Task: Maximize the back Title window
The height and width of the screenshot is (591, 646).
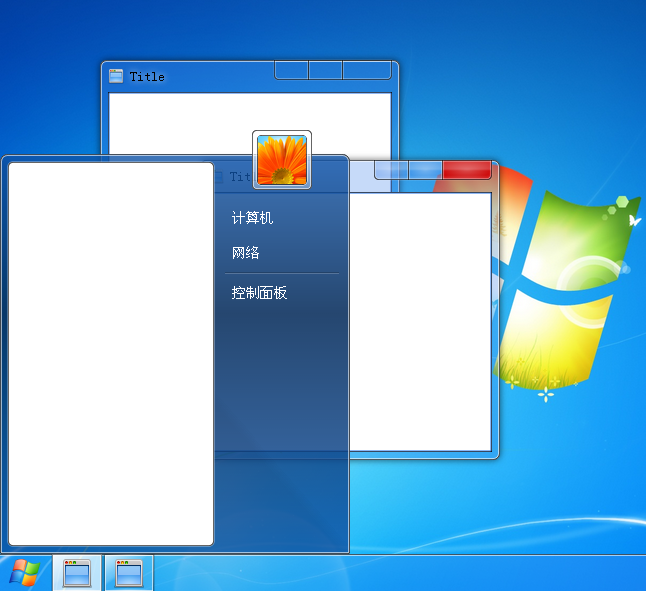Action: click(325, 70)
